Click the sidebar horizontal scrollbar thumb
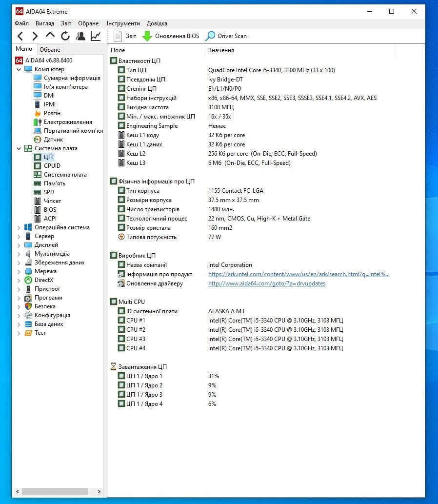 tap(55, 491)
